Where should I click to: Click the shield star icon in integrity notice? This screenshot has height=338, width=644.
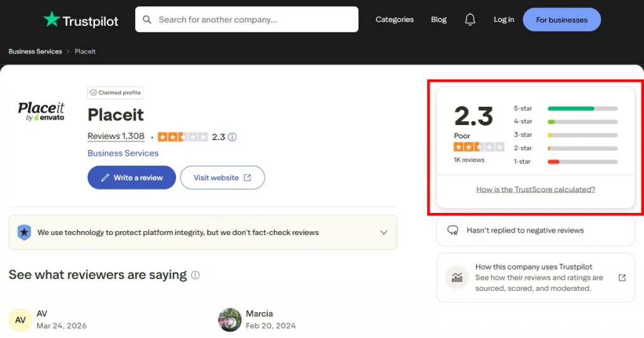[25, 232]
